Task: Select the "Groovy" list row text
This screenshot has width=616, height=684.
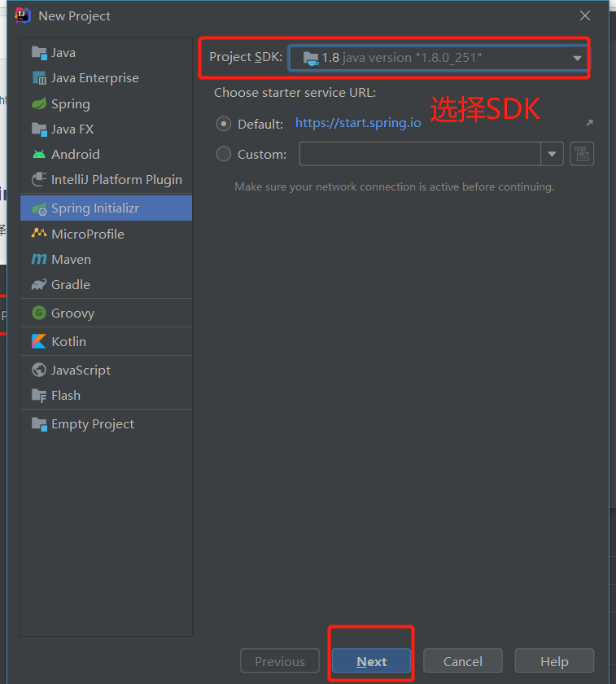Action: (x=72, y=313)
